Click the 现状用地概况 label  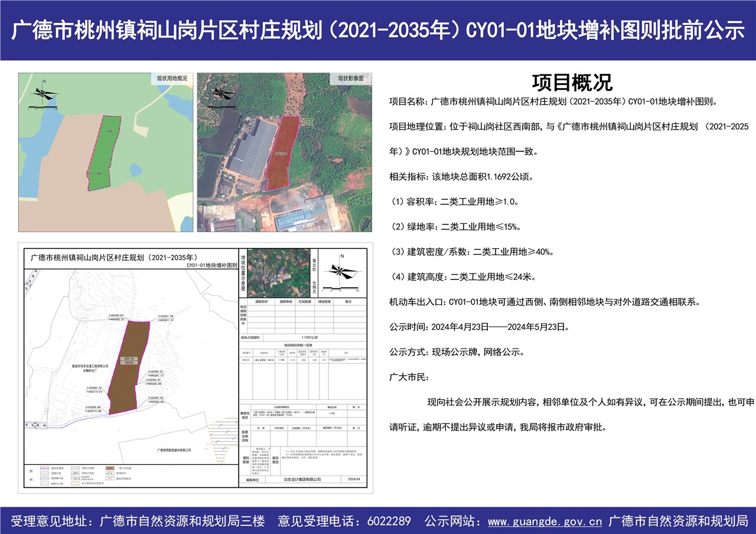pos(172,78)
